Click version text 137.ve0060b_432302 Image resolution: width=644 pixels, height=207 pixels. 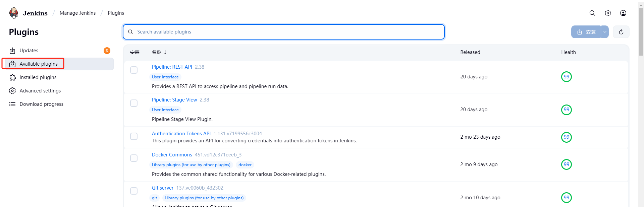200,188
